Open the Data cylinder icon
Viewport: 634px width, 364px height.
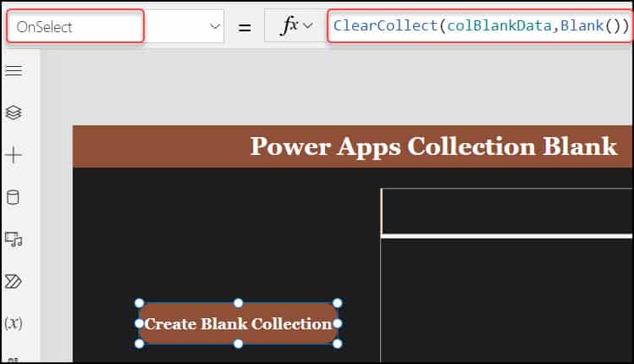click(x=13, y=197)
